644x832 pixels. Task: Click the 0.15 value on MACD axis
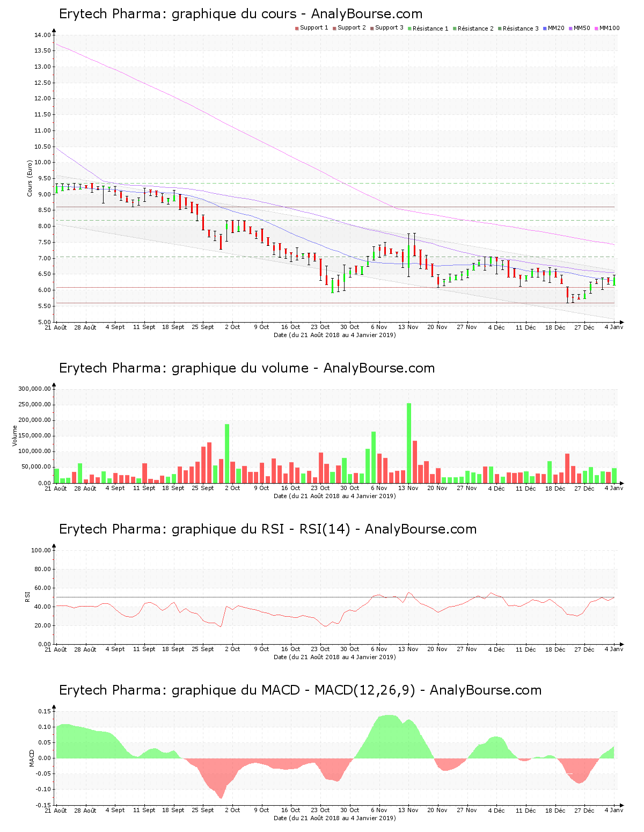tap(45, 711)
